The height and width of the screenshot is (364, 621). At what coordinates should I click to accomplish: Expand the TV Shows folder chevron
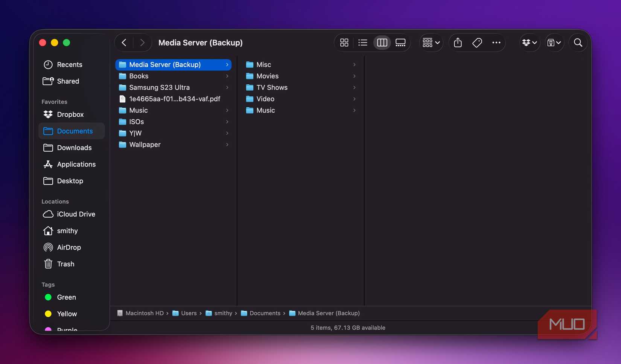(x=354, y=88)
